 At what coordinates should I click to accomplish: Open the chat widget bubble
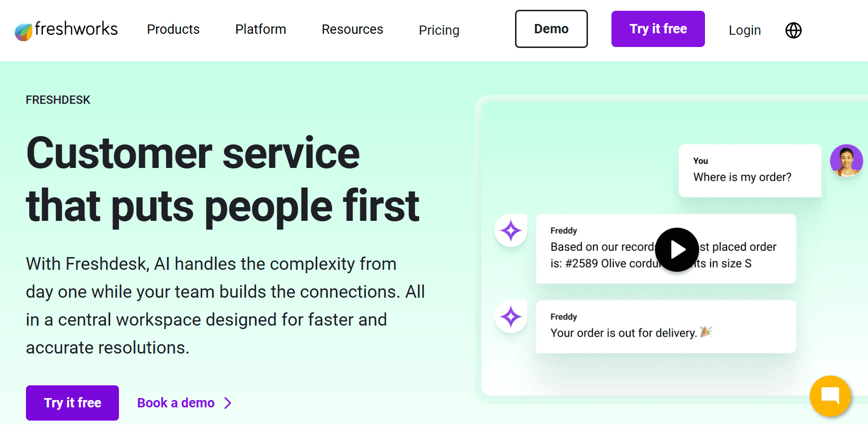pyautogui.click(x=830, y=396)
